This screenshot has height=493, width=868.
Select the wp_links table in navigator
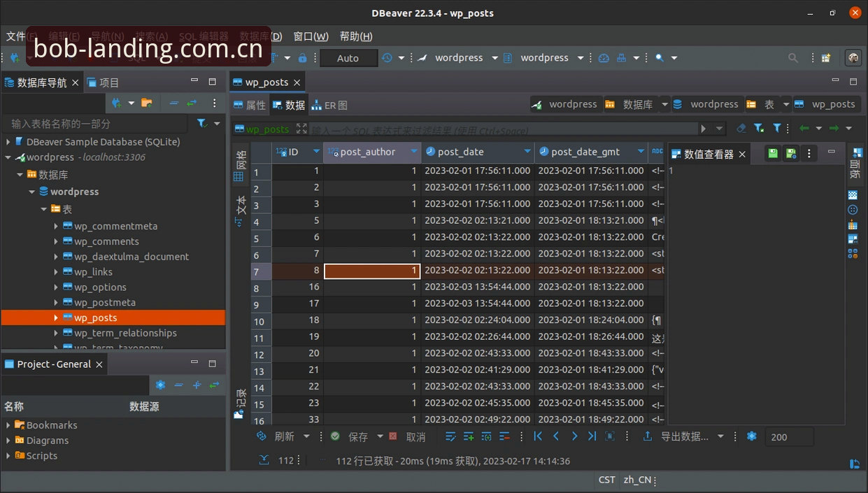pos(93,272)
